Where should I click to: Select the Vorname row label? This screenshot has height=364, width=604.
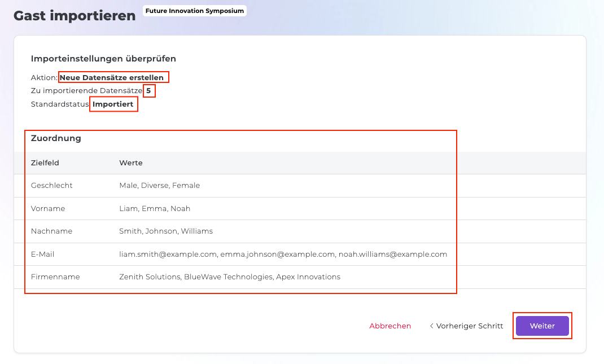tap(48, 208)
